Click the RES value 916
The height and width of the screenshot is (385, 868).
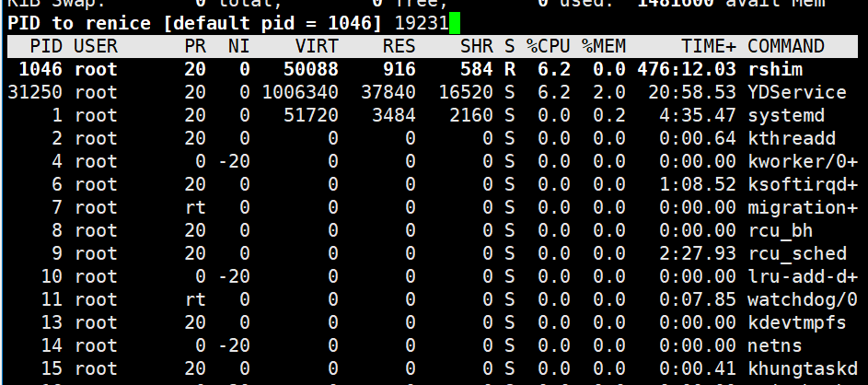pos(399,69)
